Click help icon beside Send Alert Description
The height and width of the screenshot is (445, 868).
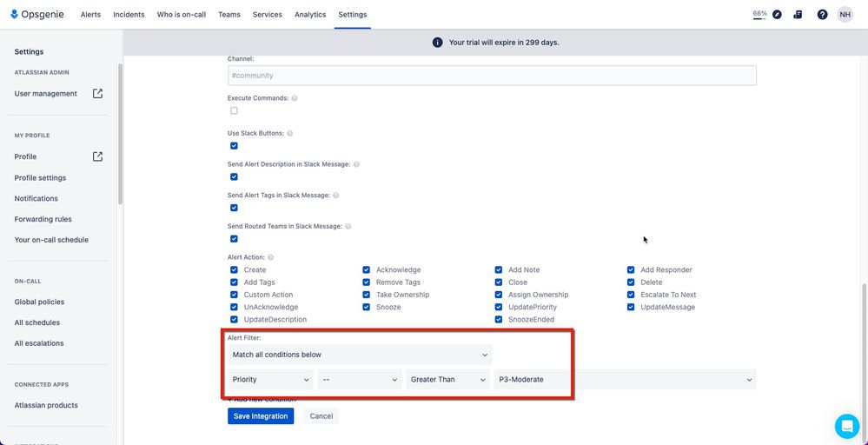click(356, 164)
